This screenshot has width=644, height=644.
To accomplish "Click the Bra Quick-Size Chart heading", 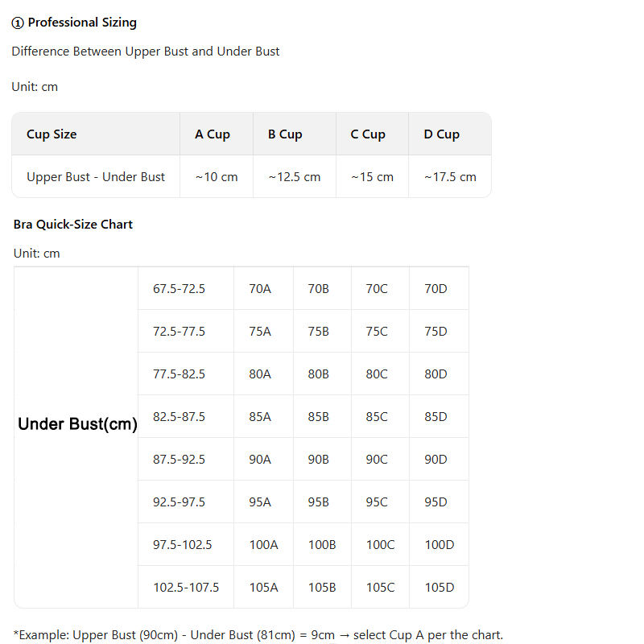I will click(73, 225).
